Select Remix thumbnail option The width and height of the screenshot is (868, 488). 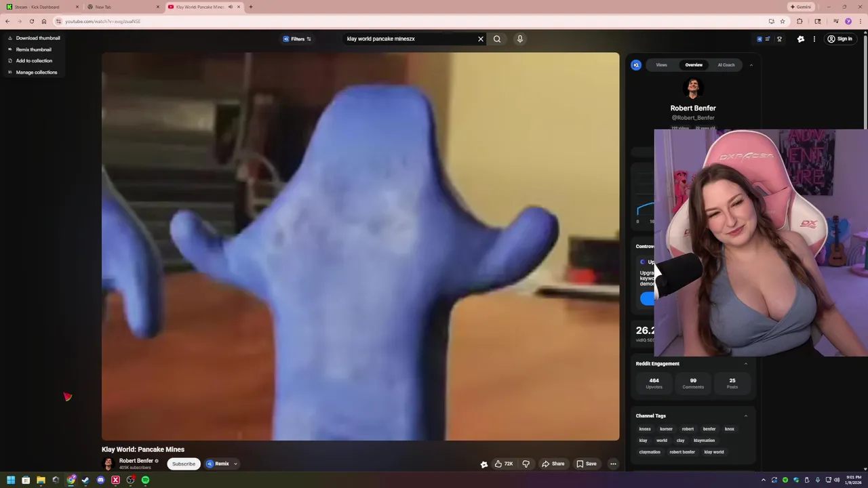coord(30,49)
